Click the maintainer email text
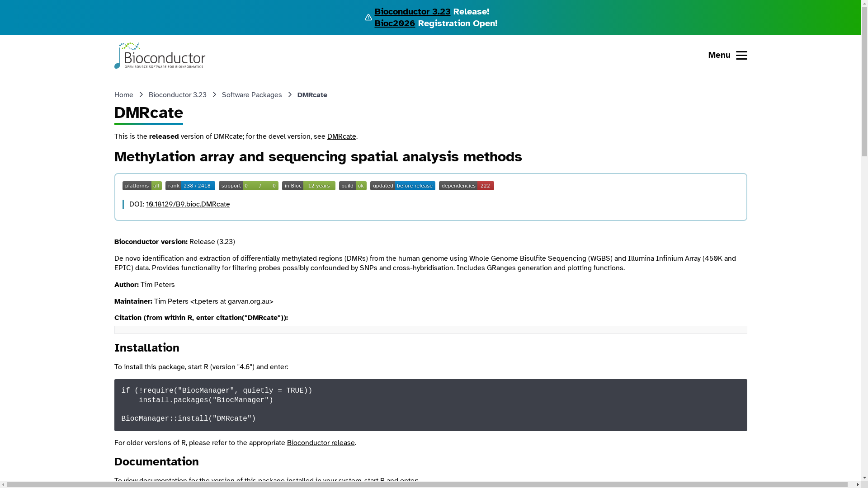The width and height of the screenshot is (868, 488). 232,301
